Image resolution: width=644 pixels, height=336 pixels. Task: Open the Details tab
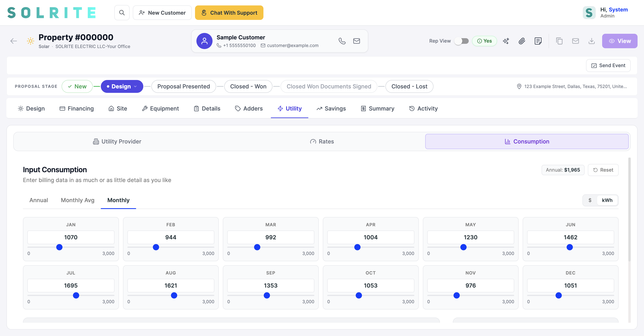click(207, 109)
